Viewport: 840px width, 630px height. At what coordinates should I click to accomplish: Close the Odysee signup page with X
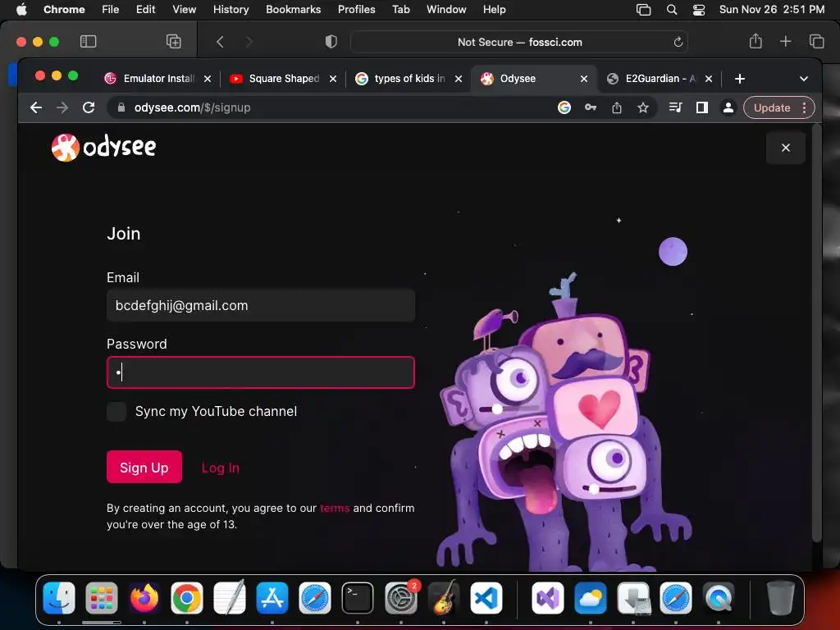(x=785, y=148)
